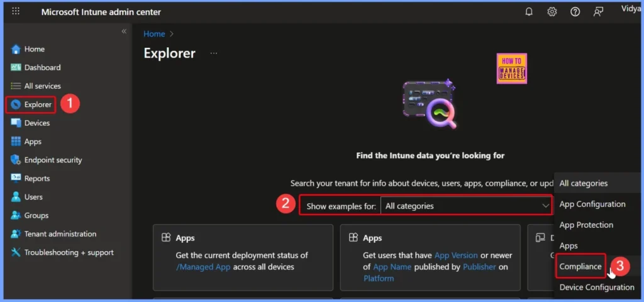Click the Apps icon on deployment status card
This screenshot has width=644, height=302.
(166, 238)
